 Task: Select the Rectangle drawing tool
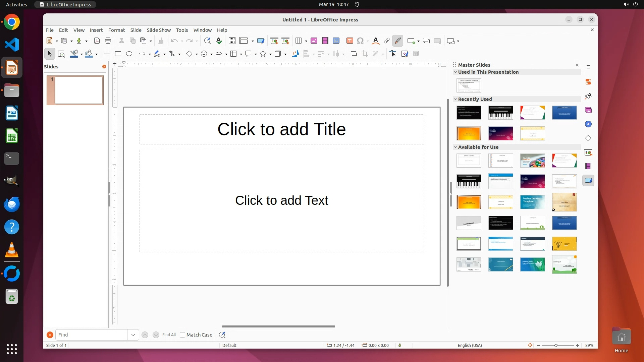click(118, 54)
